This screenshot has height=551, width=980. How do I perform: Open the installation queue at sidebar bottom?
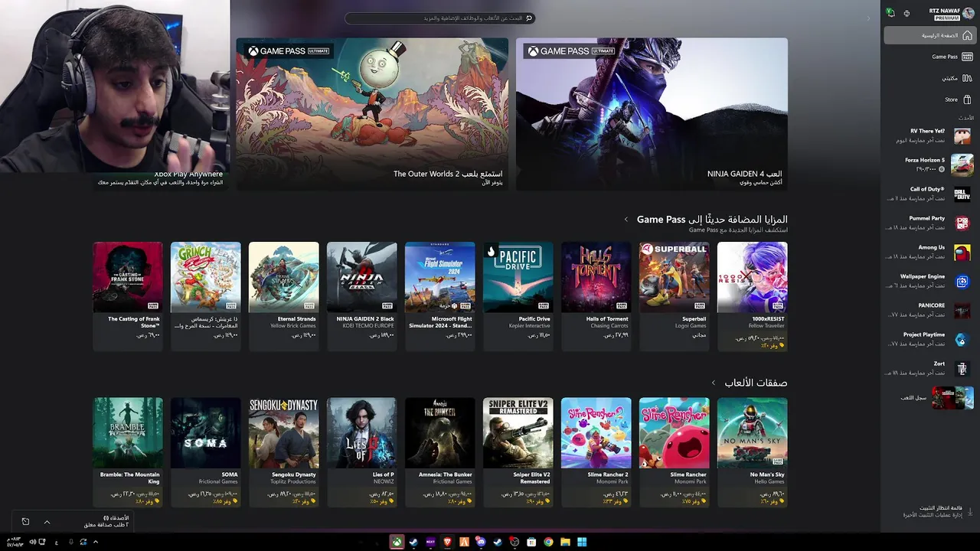tap(937, 511)
